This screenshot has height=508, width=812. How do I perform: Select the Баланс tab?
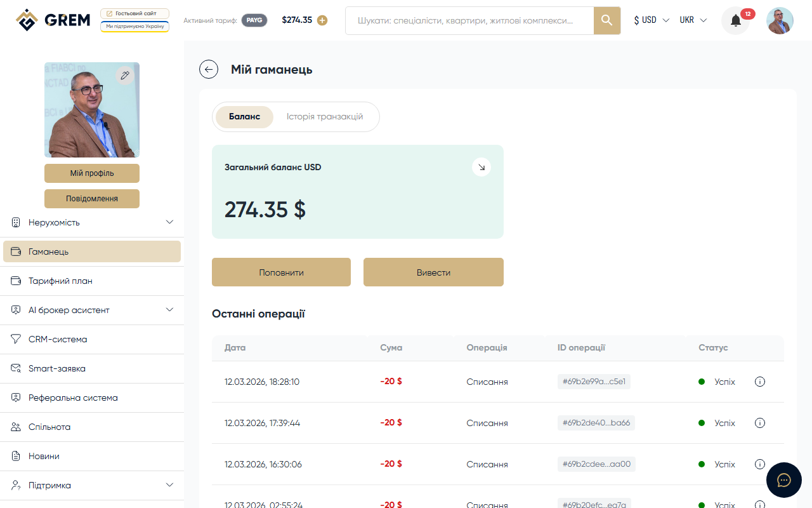tap(244, 117)
